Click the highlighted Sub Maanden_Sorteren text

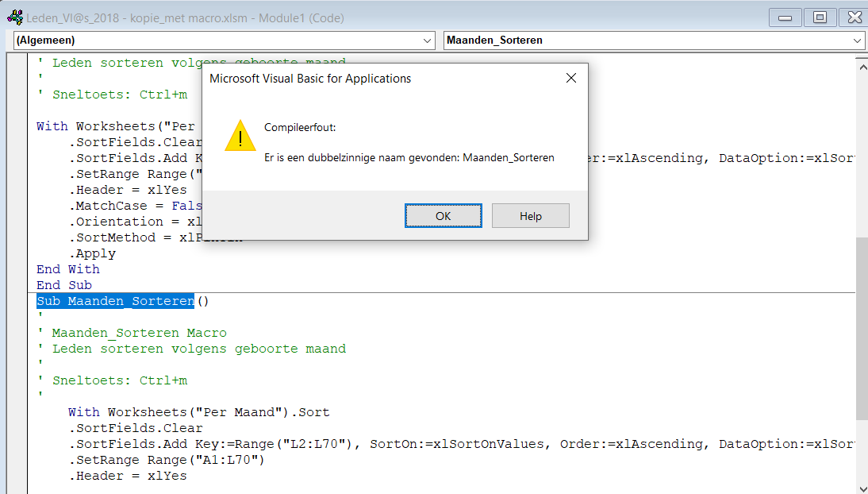115,301
